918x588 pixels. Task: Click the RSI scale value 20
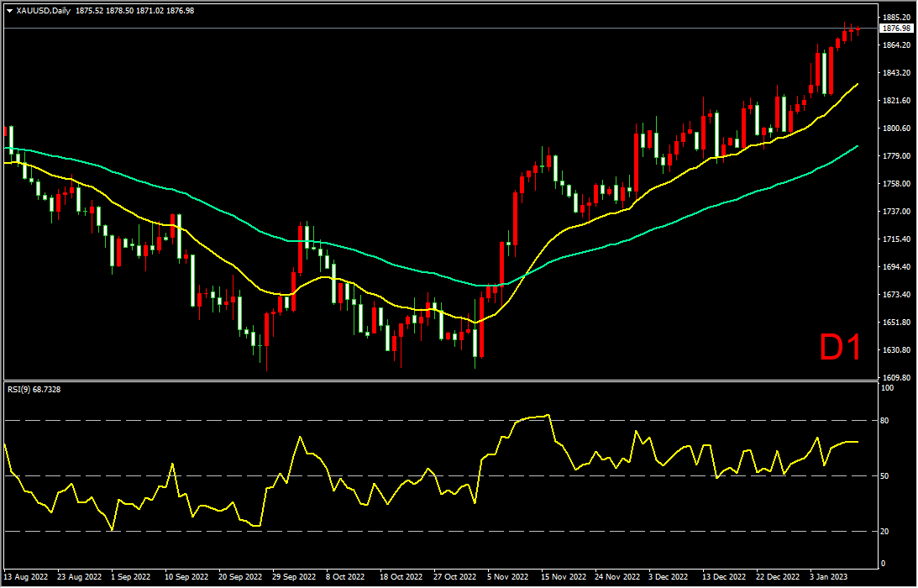coord(885,532)
